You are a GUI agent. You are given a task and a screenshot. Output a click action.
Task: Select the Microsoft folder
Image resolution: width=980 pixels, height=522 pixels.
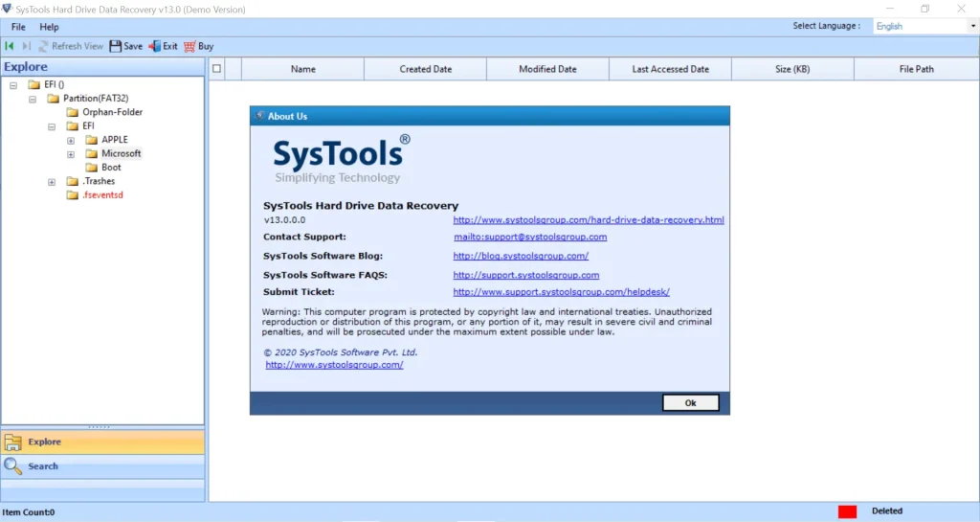coord(122,153)
